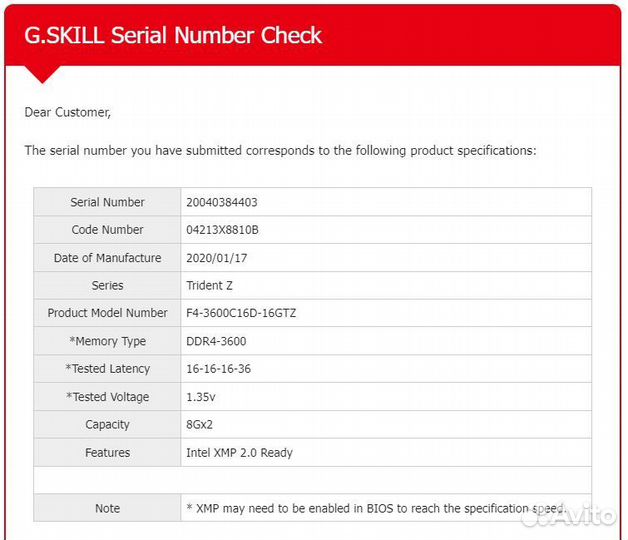Click the *Memory Type label
628x540 pixels.
107,341
